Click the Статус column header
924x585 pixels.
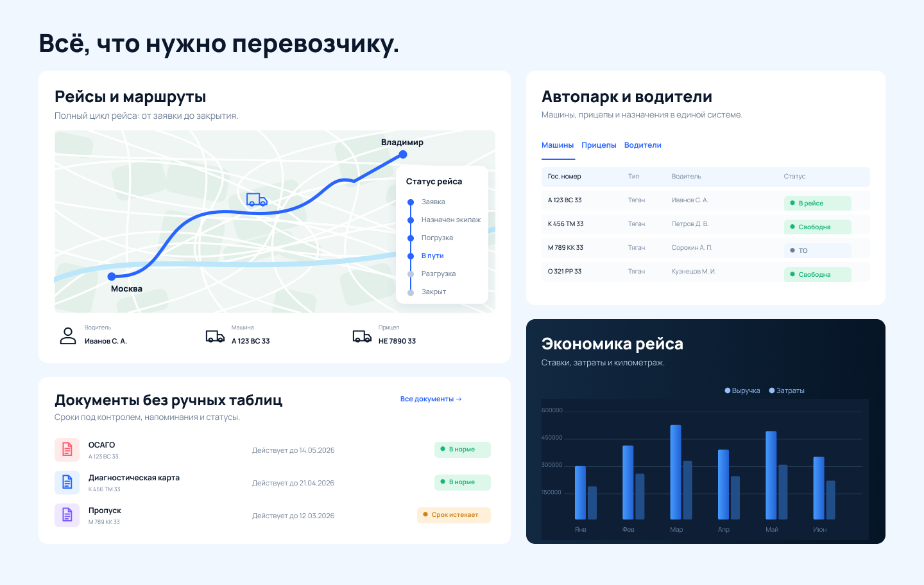794,177
